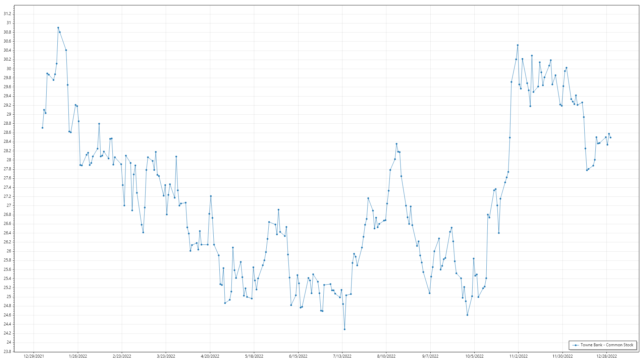The height and width of the screenshot is (362, 644).
Task: Click the last data point of the series
Action: coord(610,137)
